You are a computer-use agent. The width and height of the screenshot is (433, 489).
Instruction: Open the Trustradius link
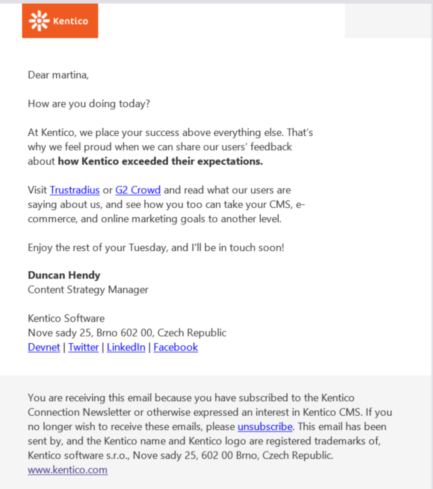75,190
